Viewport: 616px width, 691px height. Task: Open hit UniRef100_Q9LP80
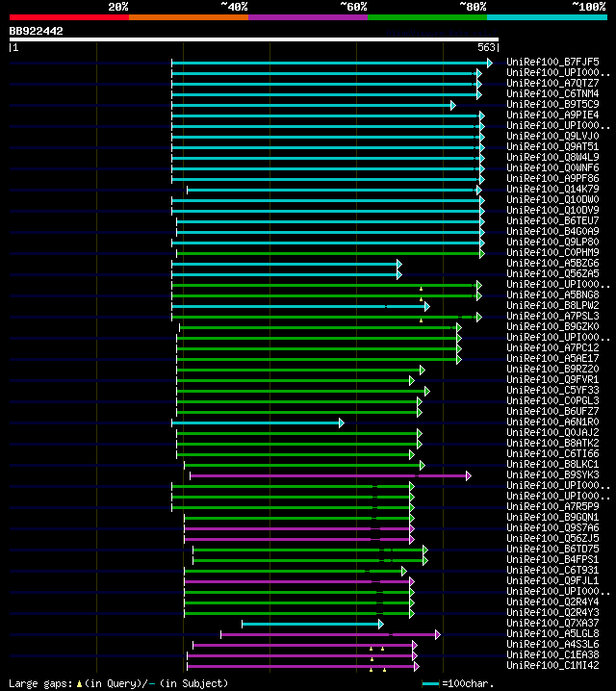tap(552, 242)
